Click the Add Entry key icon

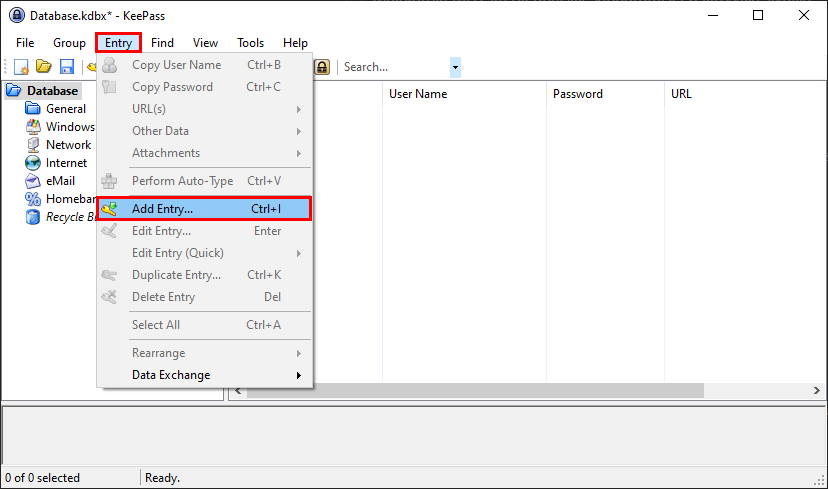point(109,209)
